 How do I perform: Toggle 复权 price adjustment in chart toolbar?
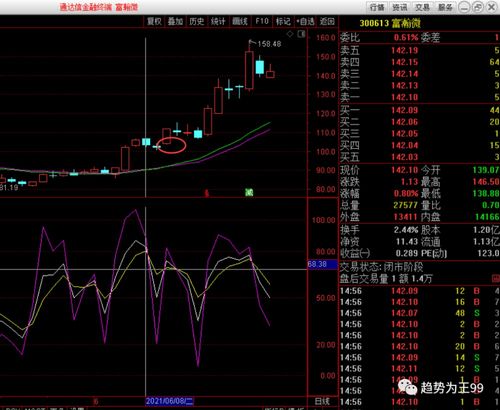pos(154,21)
